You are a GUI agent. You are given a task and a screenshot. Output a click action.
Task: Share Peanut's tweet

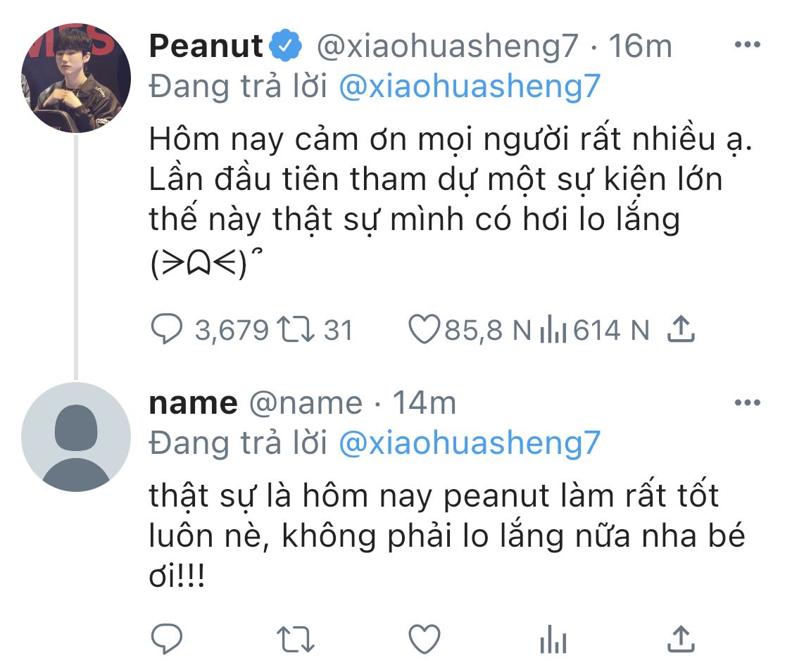[x=680, y=329]
